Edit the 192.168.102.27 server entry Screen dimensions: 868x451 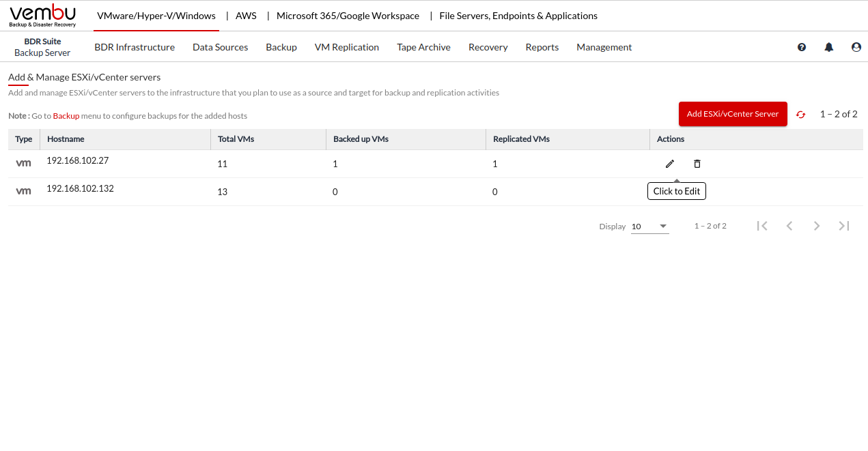click(670, 164)
